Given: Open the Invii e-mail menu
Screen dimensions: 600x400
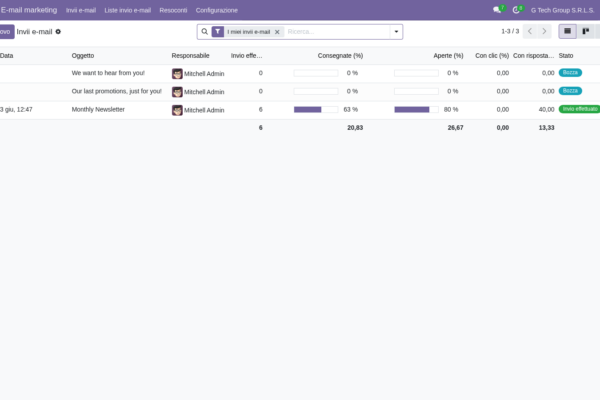Looking at the screenshot, I should pos(81,10).
